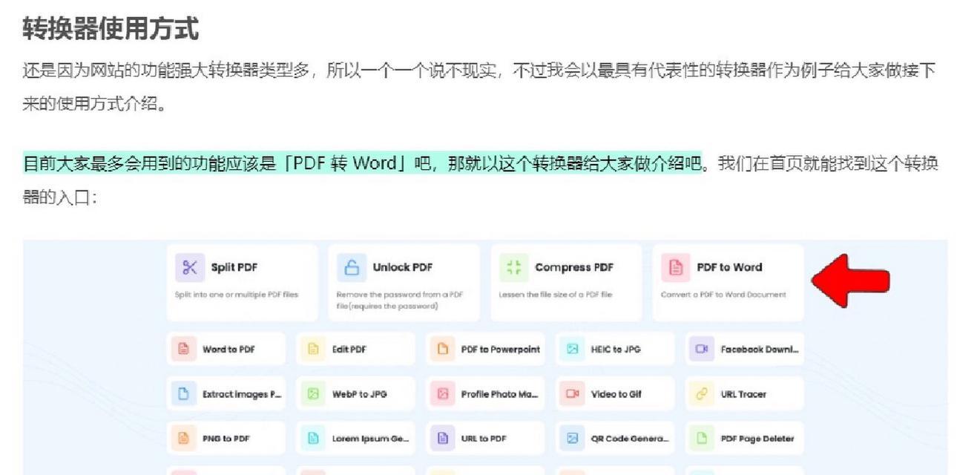The height and width of the screenshot is (475, 980).
Task: Click the PNG to PDF label text
Action: [226, 439]
